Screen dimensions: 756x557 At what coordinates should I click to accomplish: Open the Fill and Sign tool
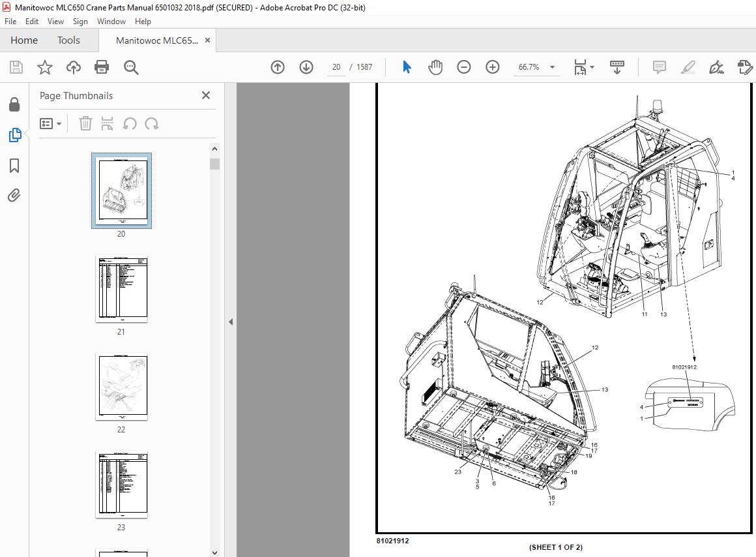716,67
